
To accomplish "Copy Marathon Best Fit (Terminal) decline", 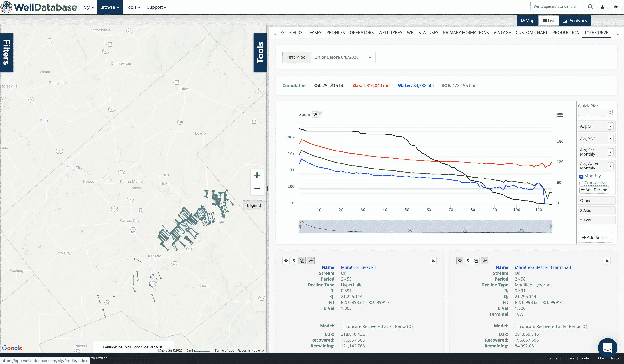I will (476, 261).
